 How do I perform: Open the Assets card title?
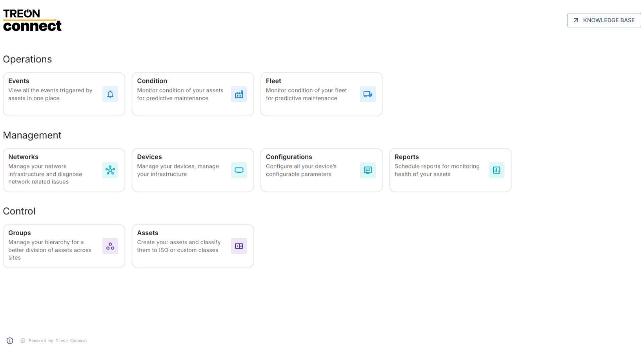tap(148, 233)
